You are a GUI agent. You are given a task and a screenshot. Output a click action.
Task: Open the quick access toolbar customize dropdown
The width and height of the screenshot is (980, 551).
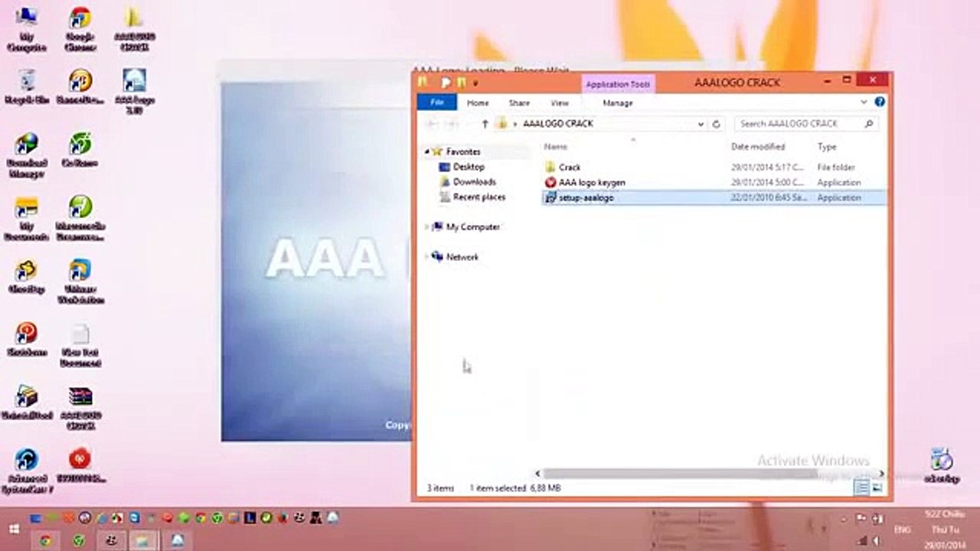pos(475,83)
